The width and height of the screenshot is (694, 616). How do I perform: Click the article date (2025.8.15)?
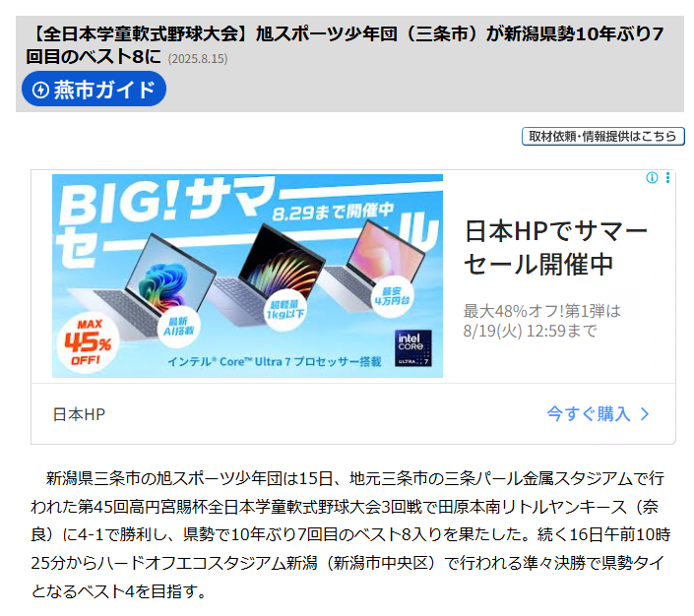tap(198, 59)
